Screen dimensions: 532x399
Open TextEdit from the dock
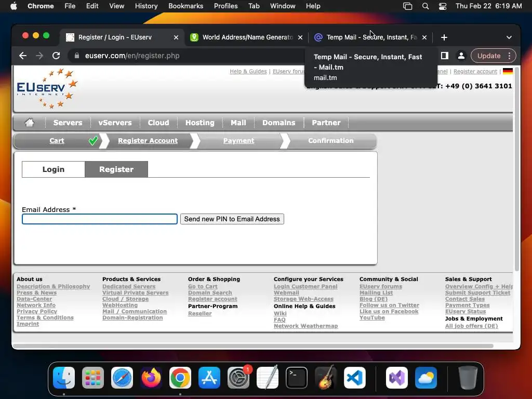coord(268,378)
